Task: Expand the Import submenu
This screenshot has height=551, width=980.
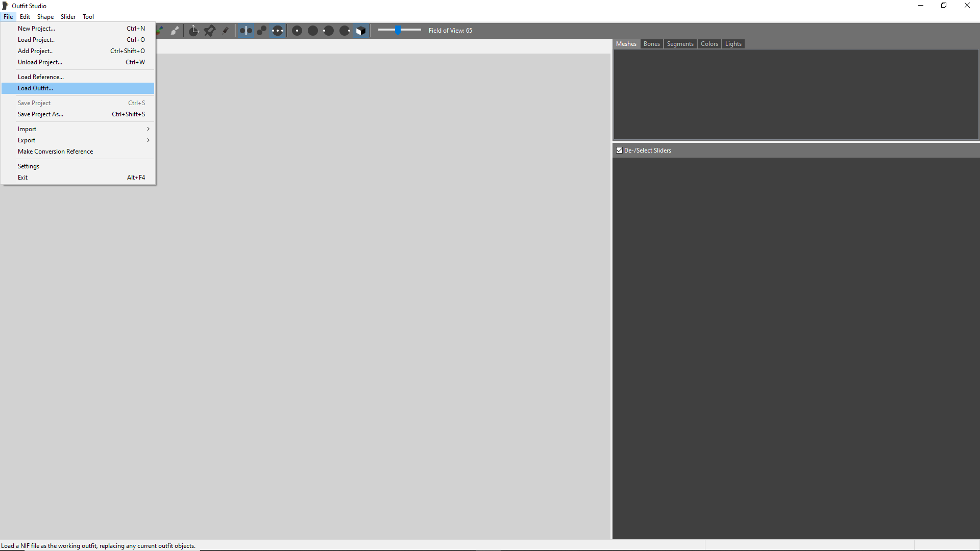Action: [78, 129]
